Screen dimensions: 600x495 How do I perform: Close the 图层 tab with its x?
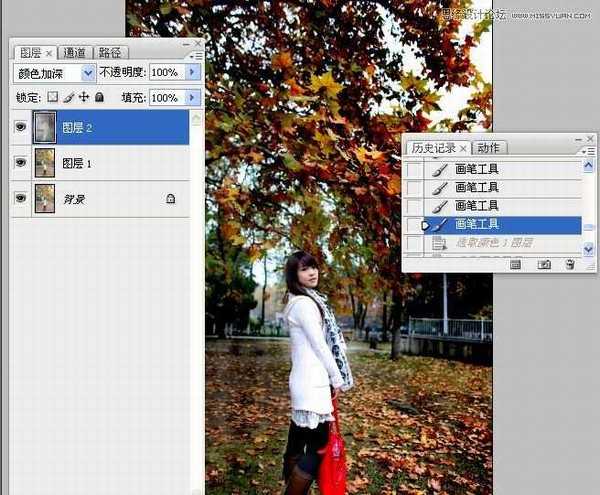(x=49, y=54)
